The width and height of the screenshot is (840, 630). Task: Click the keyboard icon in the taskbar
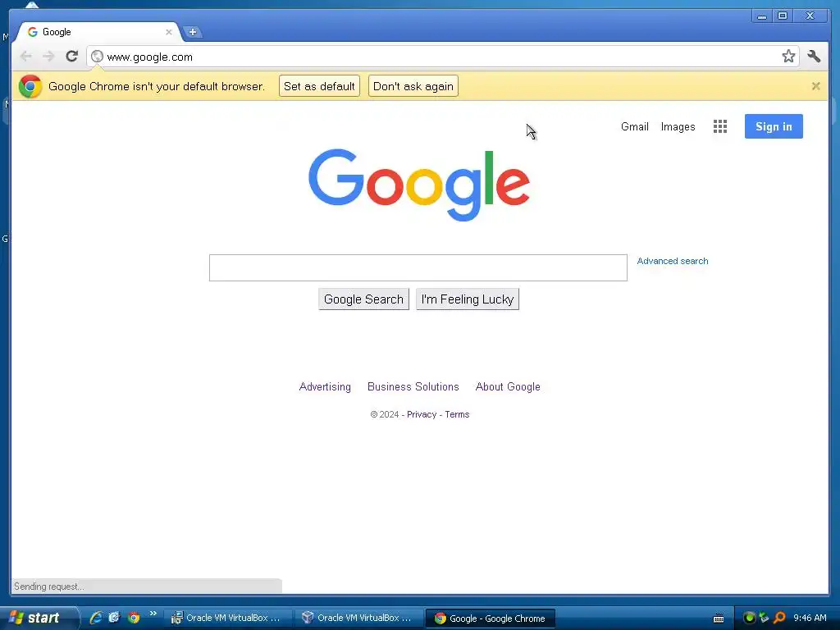click(x=719, y=619)
